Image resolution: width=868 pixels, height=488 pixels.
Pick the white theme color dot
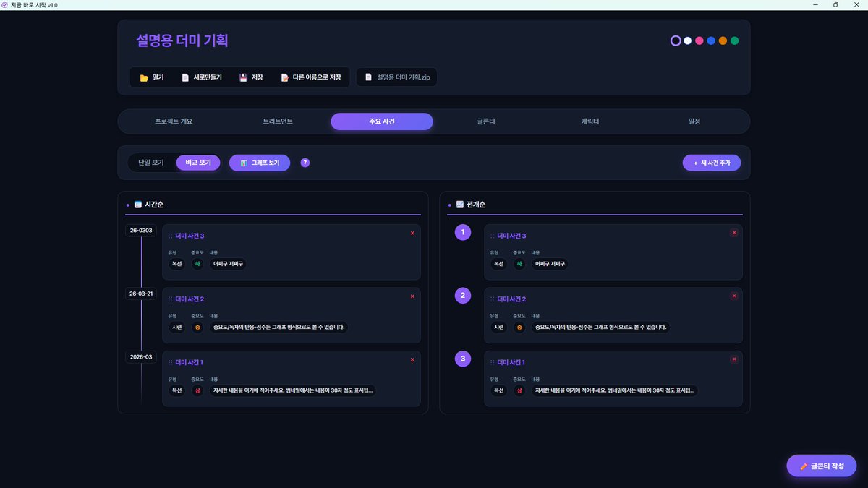[688, 40]
